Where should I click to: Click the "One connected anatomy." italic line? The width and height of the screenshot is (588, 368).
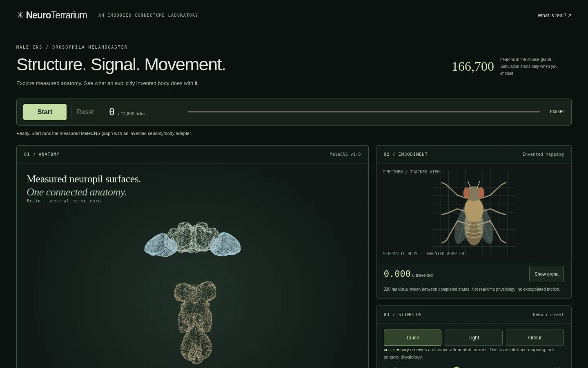click(77, 192)
